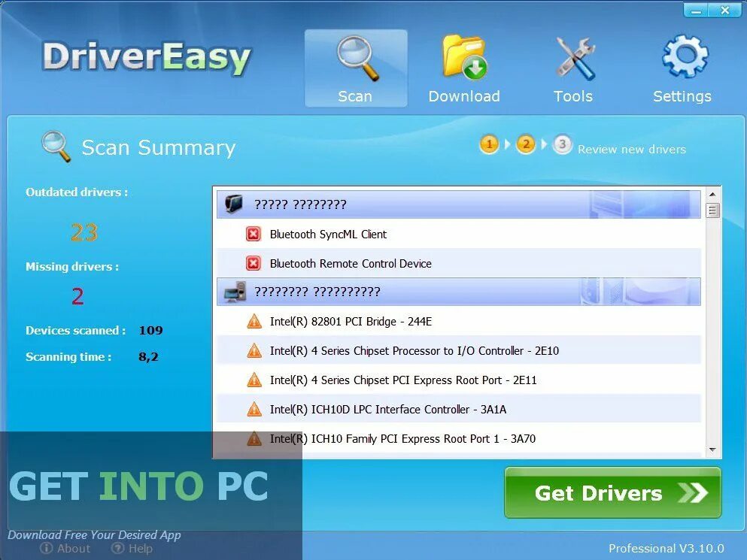Click the scrollbar up arrow
Viewport: 747px width, 560px height.
(x=712, y=194)
